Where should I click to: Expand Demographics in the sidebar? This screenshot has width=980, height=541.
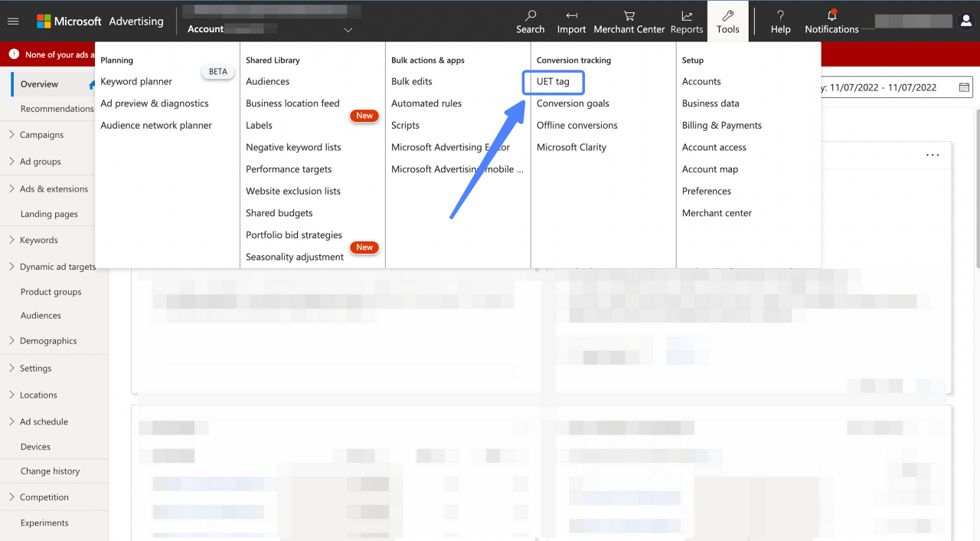tap(11, 341)
